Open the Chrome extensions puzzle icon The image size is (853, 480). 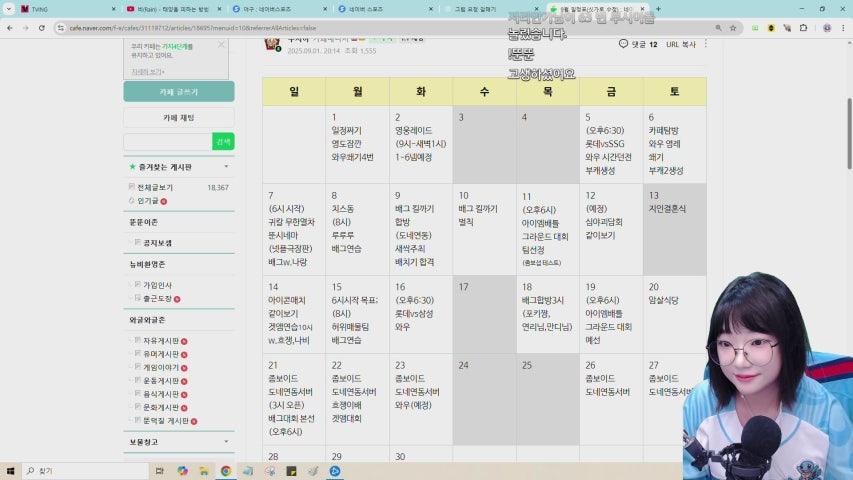click(x=803, y=28)
